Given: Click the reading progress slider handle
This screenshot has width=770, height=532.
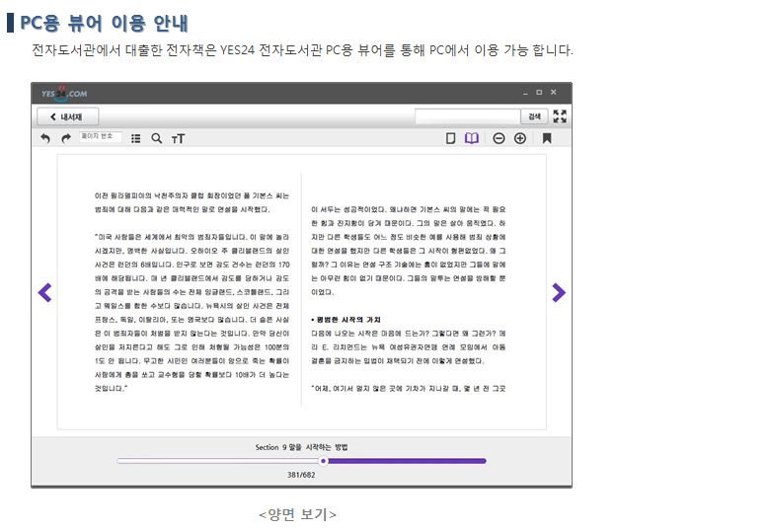Looking at the screenshot, I should coord(323,461).
